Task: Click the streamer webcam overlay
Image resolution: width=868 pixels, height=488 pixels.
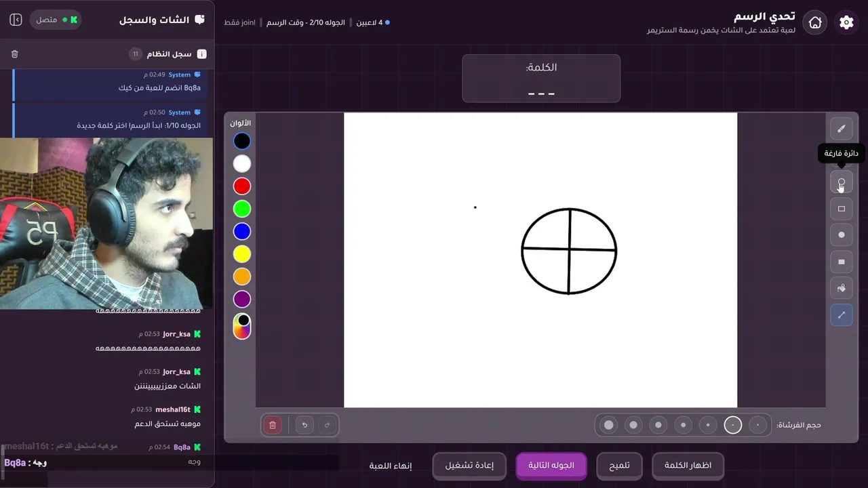Action: tap(106, 224)
